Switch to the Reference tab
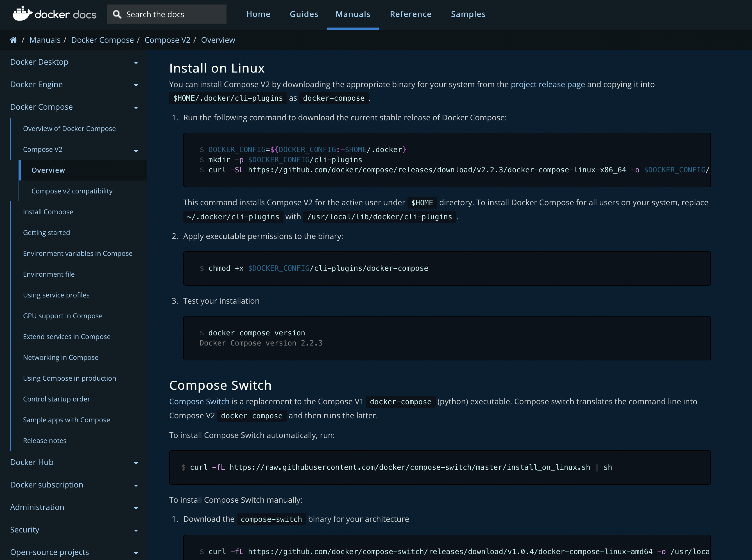This screenshot has width=752, height=560. tap(411, 14)
